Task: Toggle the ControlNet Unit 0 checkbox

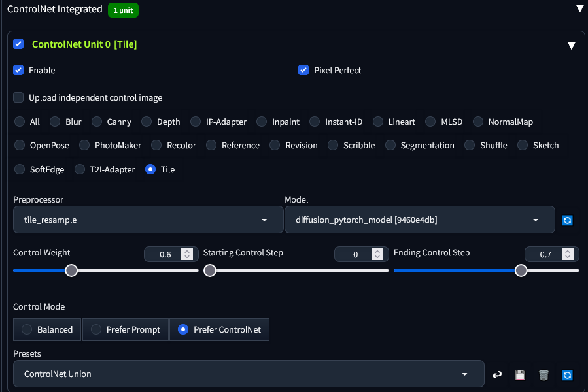Action: click(x=18, y=44)
